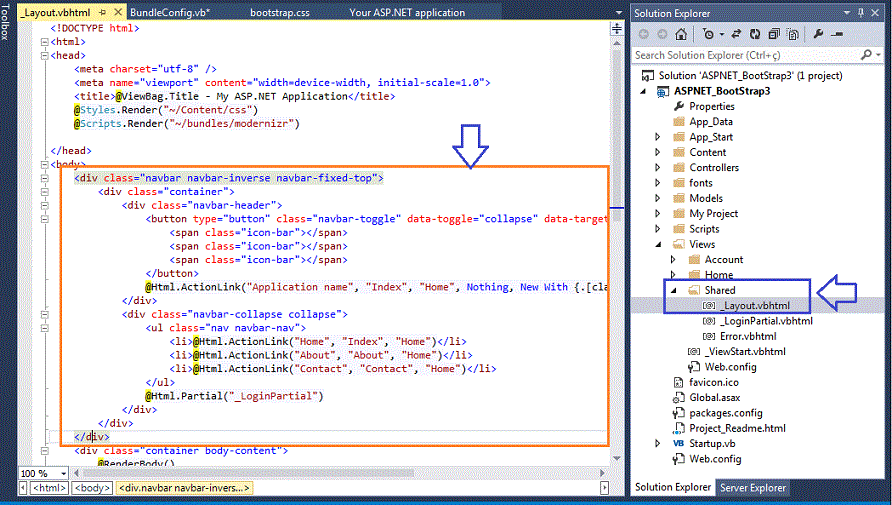Close the _Layout.vbhtml editor tab
Image resolution: width=892 pixels, height=505 pixels.
118,12
